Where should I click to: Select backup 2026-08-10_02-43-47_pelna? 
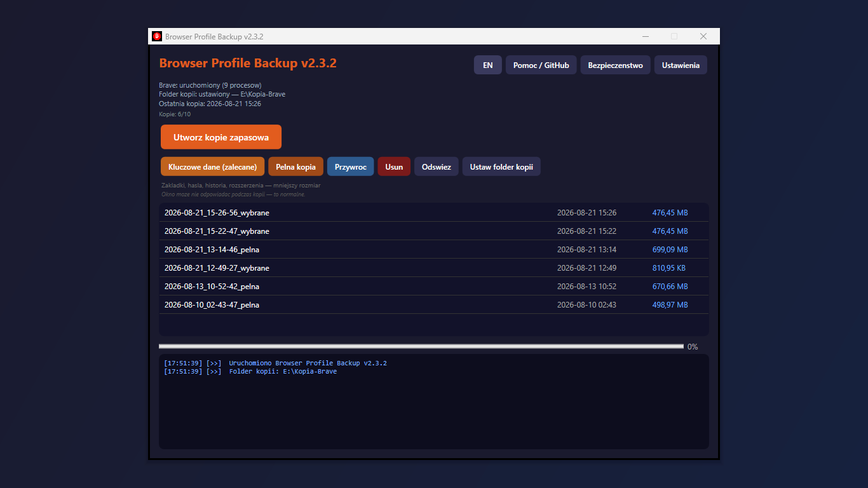pos(433,305)
